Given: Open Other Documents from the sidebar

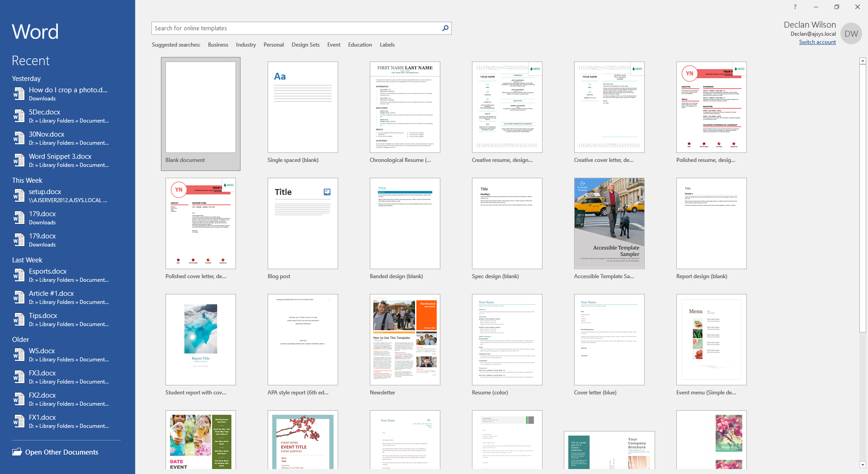Looking at the screenshot, I should [61, 452].
